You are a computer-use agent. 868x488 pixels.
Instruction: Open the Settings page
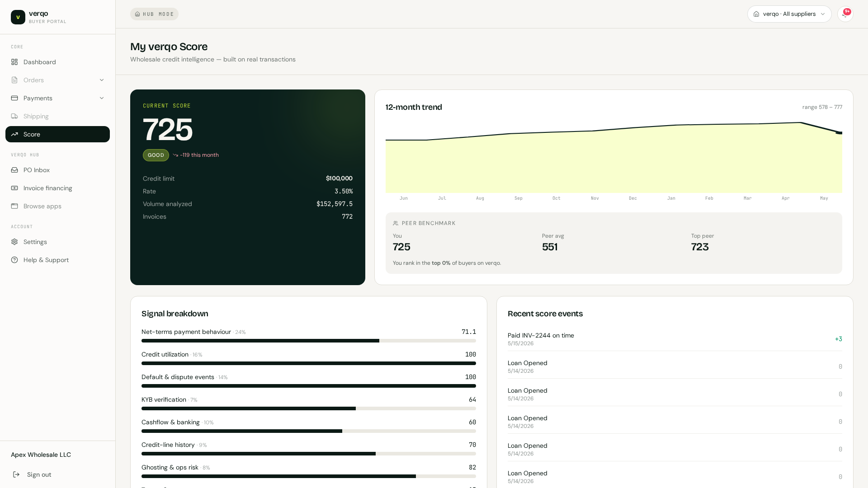tap(57, 242)
